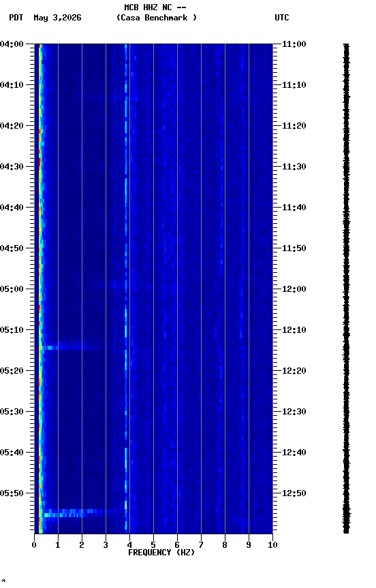376x588 pixels.
Task: Click the 05:40 PDT time label
Action: pos(12,453)
